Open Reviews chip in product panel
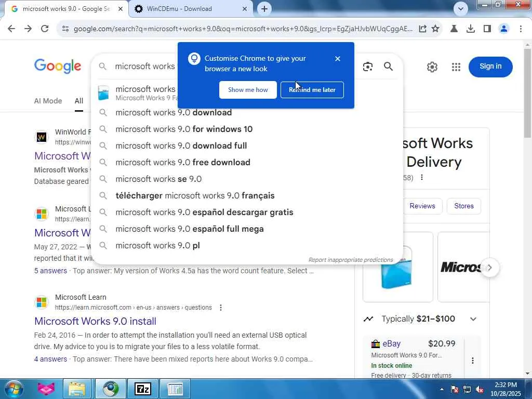 tap(422, 206)
